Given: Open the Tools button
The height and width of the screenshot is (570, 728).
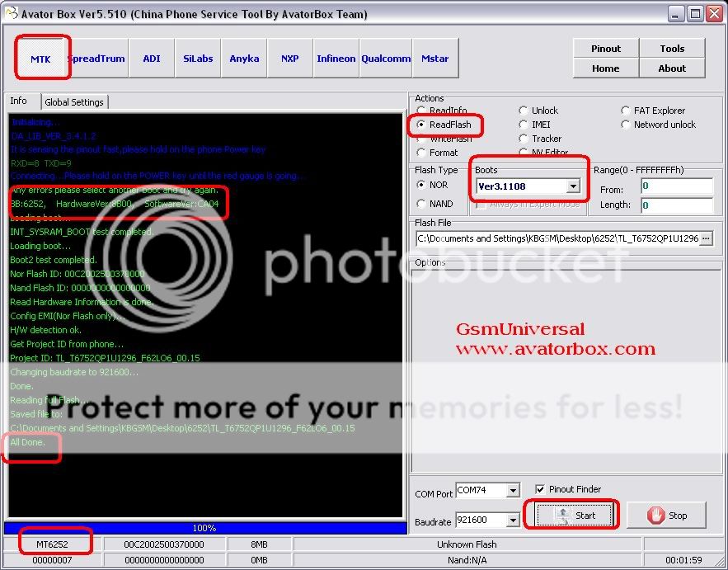Looking at the screenshot, I should [x=672, y=49].
